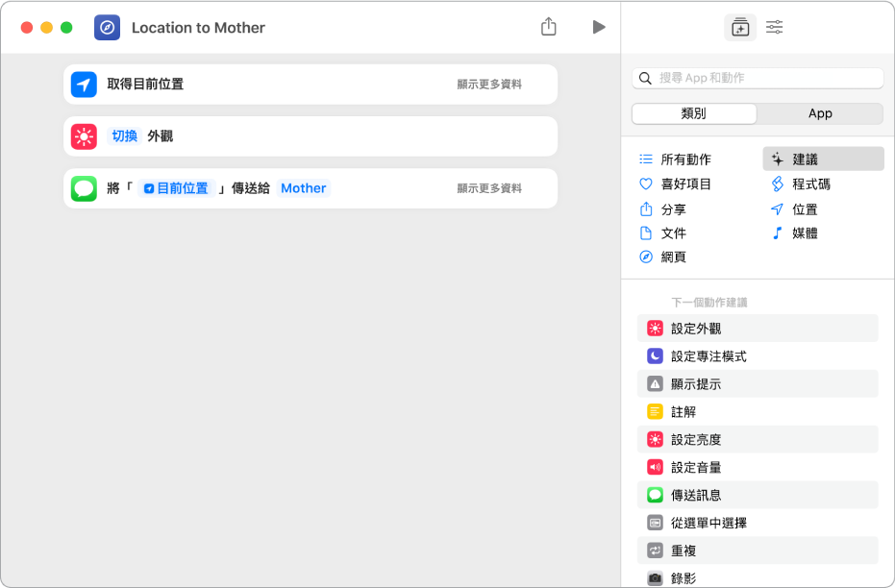Switch to the App tab
Screen dimensions: 895x588
820,113
